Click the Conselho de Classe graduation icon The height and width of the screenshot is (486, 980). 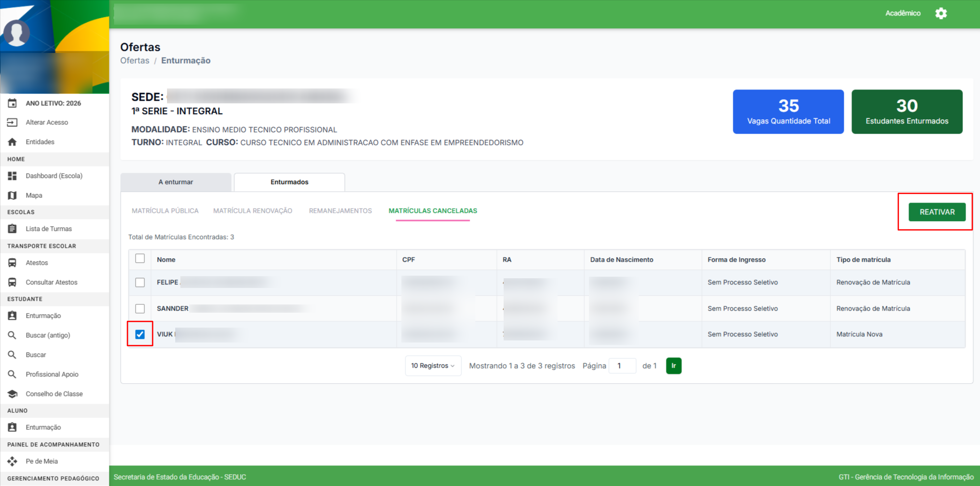(12, 394)
